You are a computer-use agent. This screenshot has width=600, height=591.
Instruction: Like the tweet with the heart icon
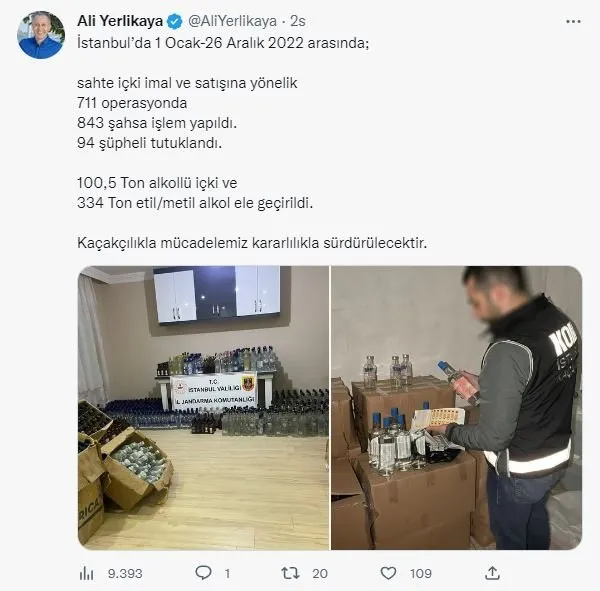(x=388, y=573)
